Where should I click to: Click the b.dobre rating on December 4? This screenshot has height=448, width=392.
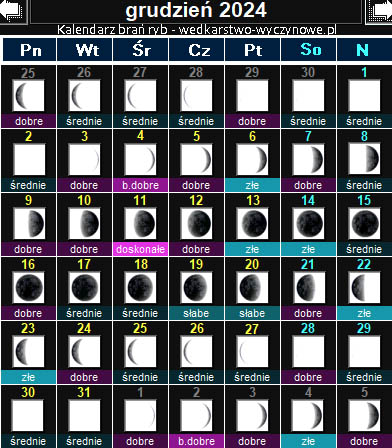[140, 185]
